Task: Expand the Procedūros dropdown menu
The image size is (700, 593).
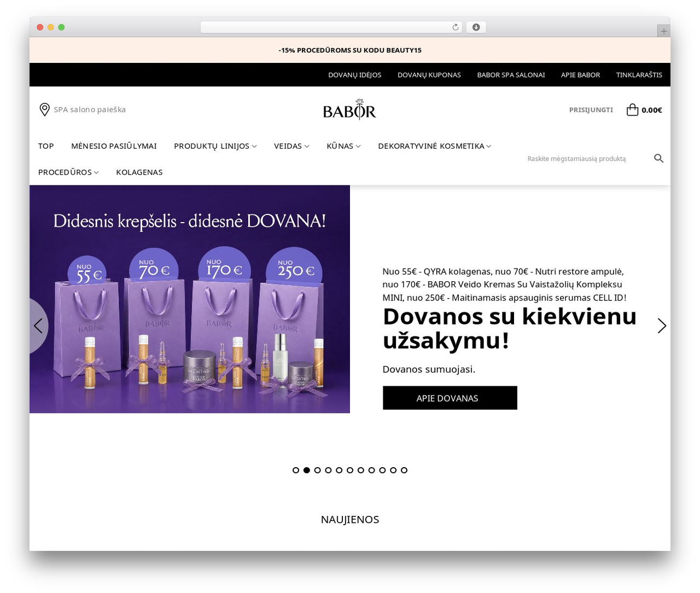Action: pos(68,172)
